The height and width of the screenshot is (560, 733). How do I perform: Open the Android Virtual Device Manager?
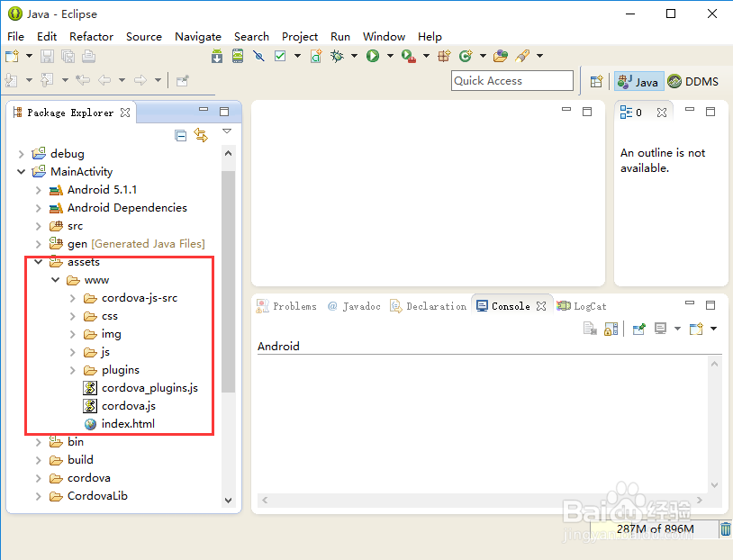[x=238, y=56]
